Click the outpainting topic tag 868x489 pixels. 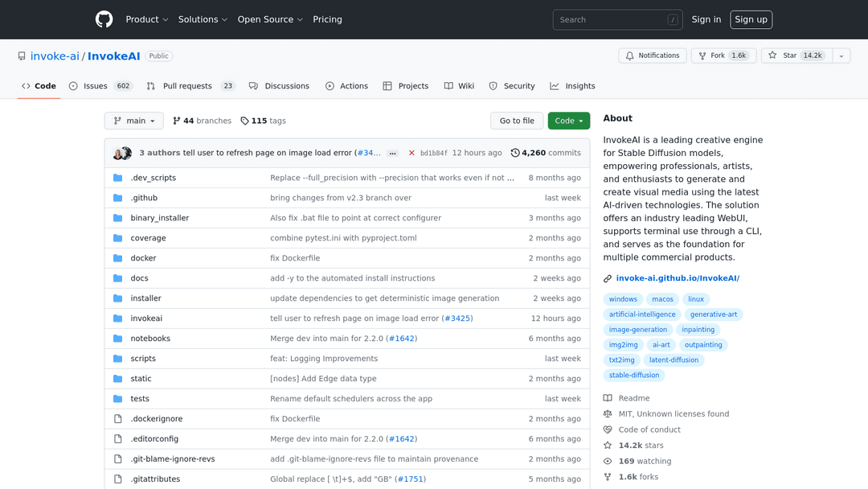pos(703,345)
